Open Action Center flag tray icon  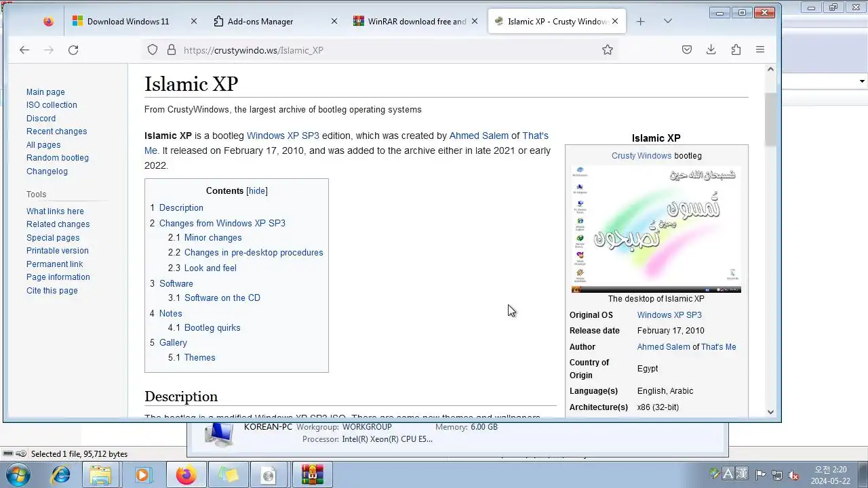pyautogui.click(x=761, y=475)
